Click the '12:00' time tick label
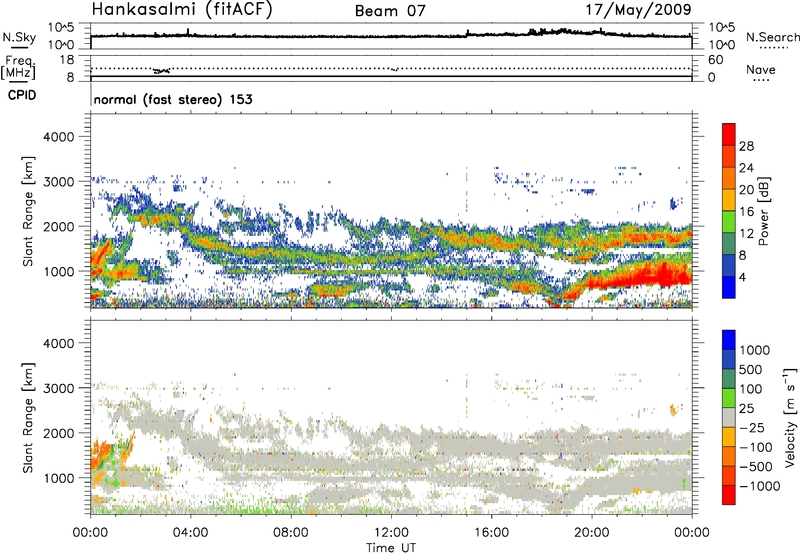The image size is (800, 554). [391, 533]
